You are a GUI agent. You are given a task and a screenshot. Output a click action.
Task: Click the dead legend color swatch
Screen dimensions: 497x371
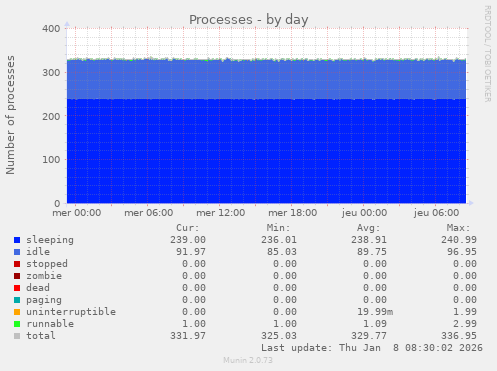coord(17,288)
